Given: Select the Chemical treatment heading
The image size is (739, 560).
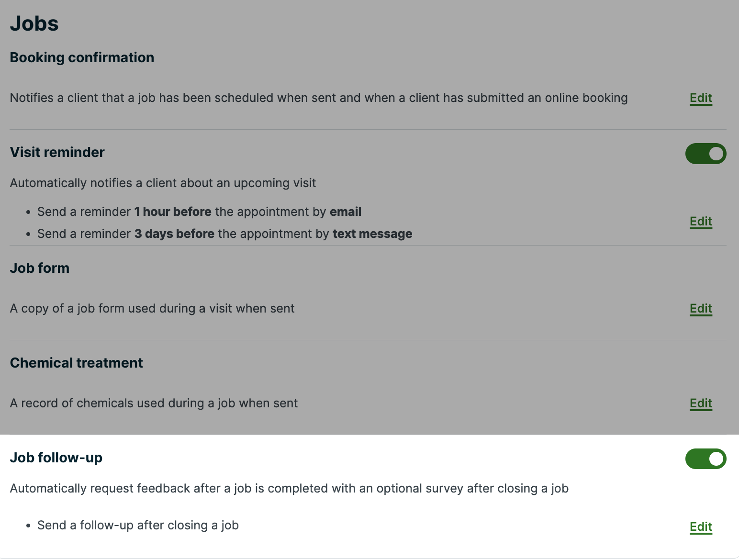Looking at the screenshot, I should click(x=76, y=363).
